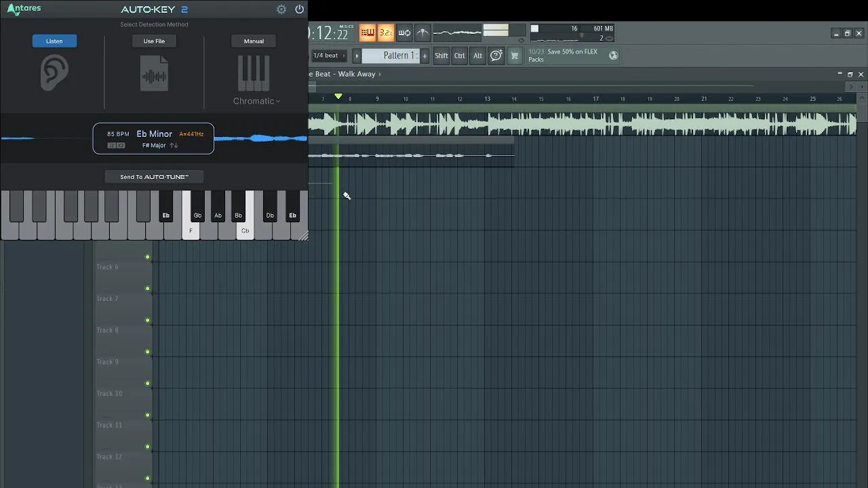Open playlist title Walk Away menu arrow
This screenshot has height=488, width=868.
[380, 75]
